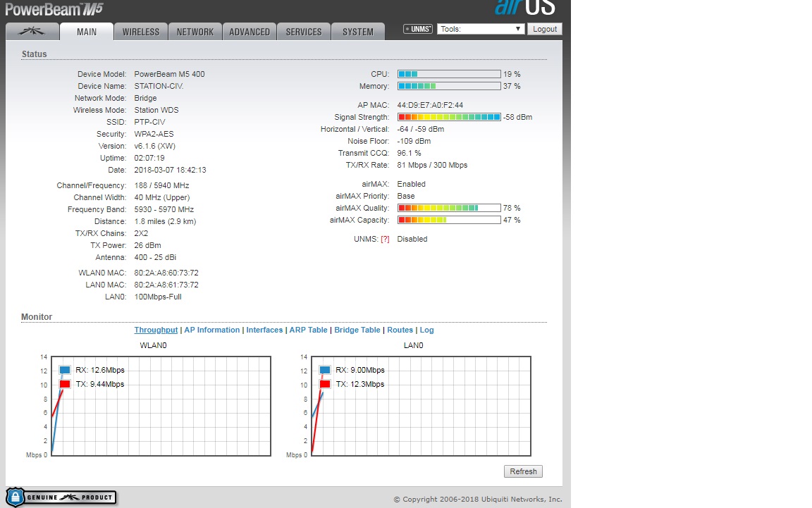The image size is (812, 508).
Task: Select the distance 1.8 miles (2.9 km)
Action: [165, 221]
